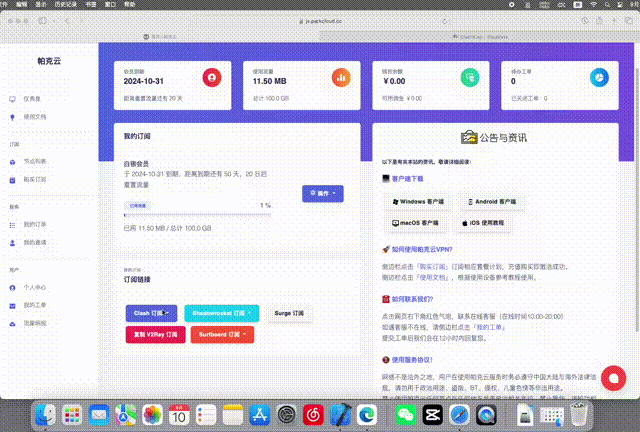Go to 购买订阅 in the sidebar
Screen dimensions: 640x432
tap(35, 179)
